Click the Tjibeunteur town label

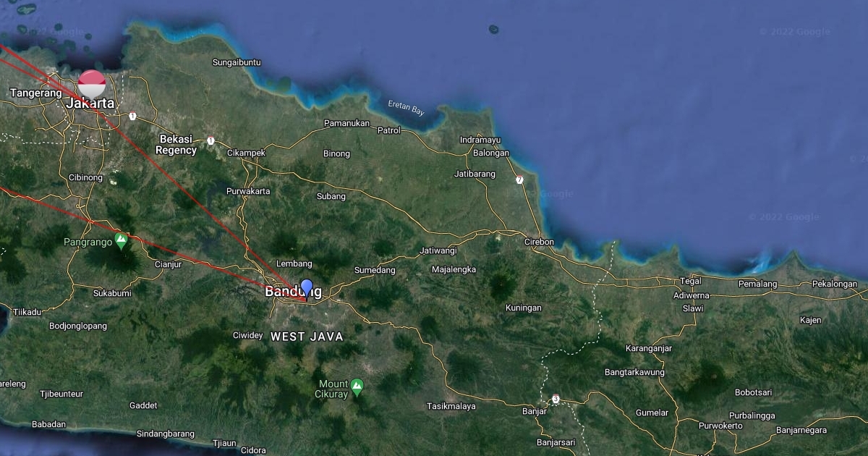click(61, 394)
